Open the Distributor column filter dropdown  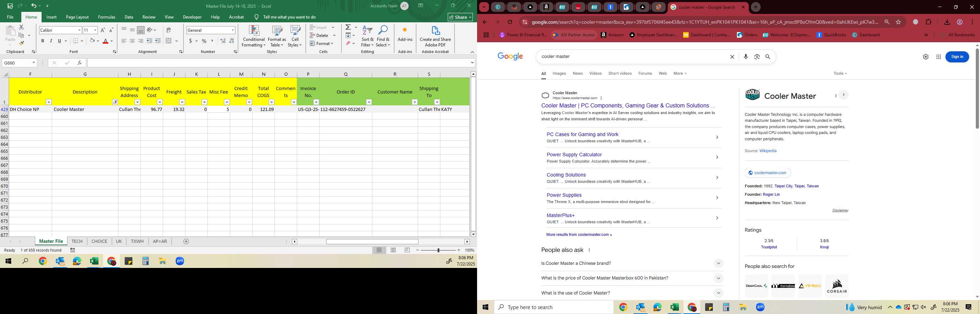[49, 102]
